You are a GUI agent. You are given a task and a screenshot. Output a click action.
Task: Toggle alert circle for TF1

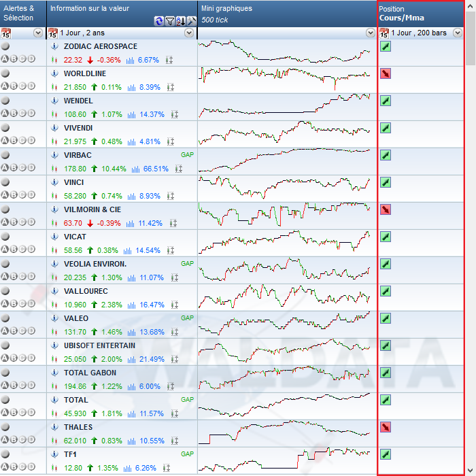(x=5, y=454)
